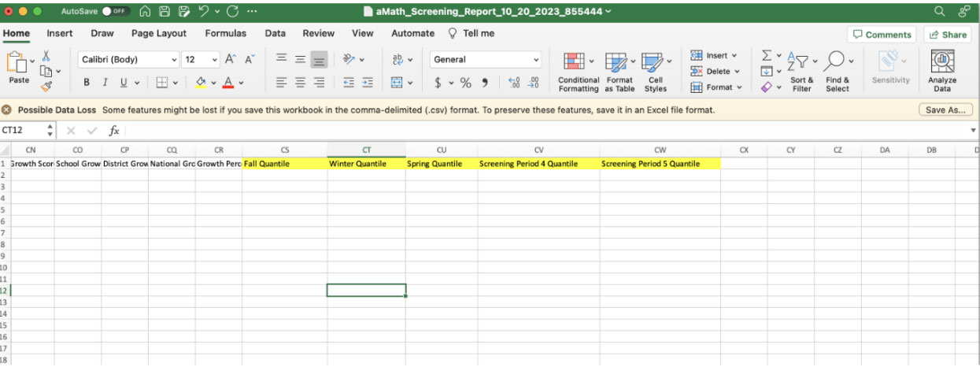This screenshot has width=980, height=367.
Task: Click the Sort & Filter icon
Action: (x=798, y=62)
